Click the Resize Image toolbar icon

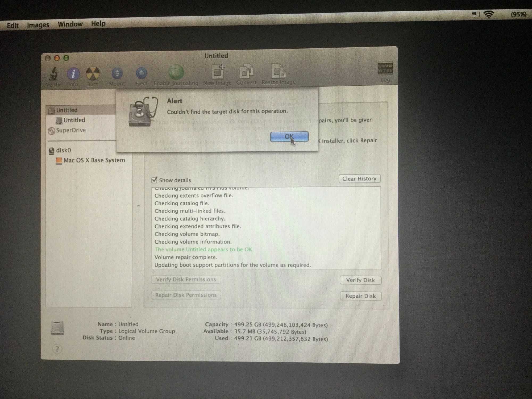tap(278, 71)
